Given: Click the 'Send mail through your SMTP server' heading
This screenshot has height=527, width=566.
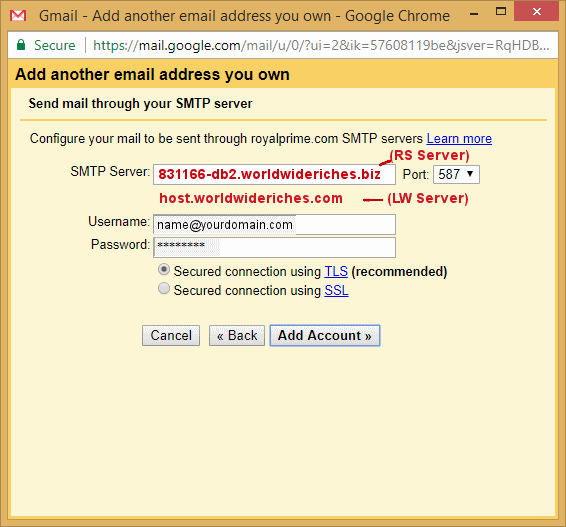Looking at the screenshot, I should point(140,104).
